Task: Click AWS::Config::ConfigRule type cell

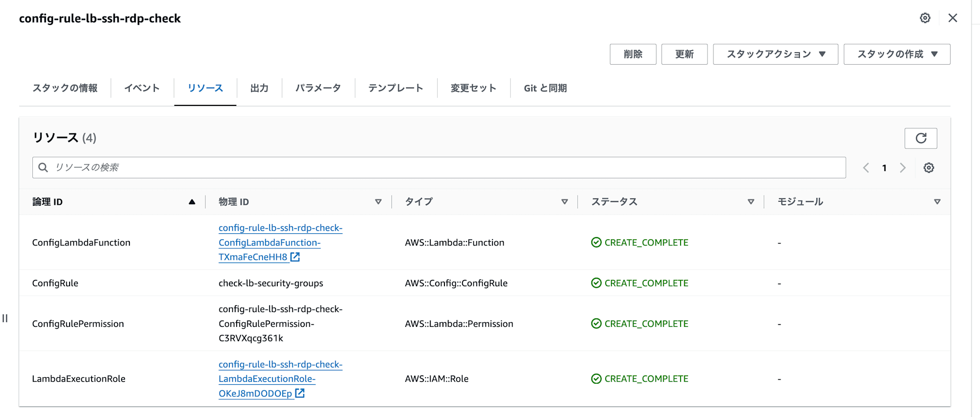Action: pos(456,283)
